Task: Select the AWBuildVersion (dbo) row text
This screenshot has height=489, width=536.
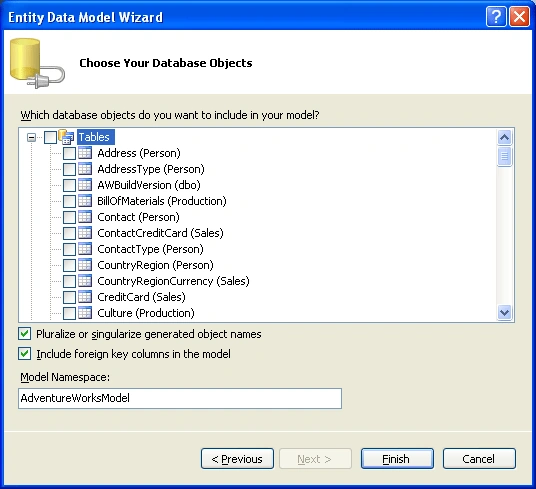Action: 149,185
